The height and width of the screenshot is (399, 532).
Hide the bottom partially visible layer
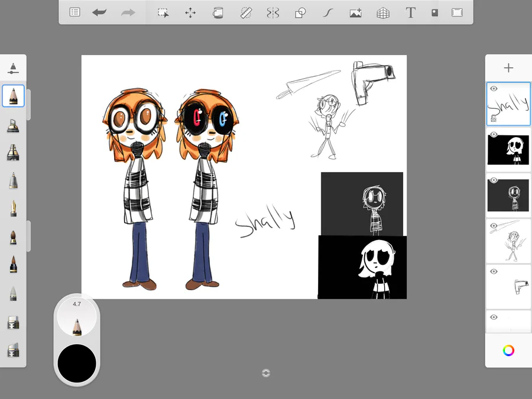coord(494,317)
